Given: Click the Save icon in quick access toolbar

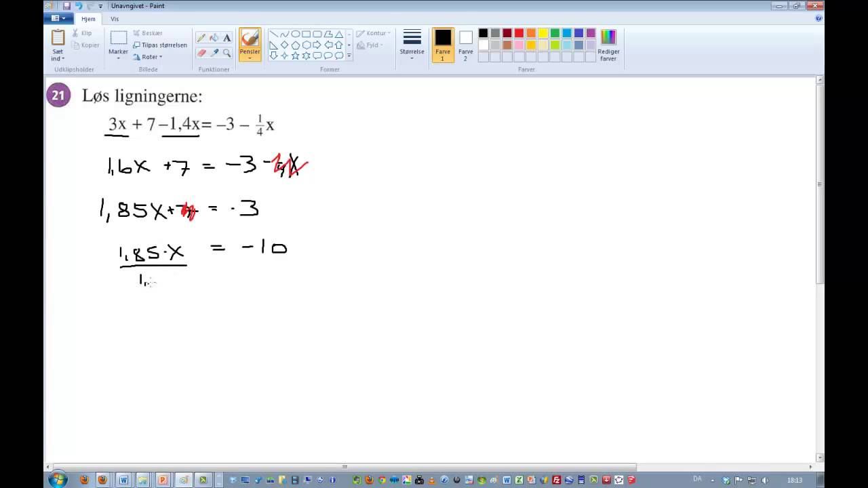Looking at the screenshot, I should [66, 6].
